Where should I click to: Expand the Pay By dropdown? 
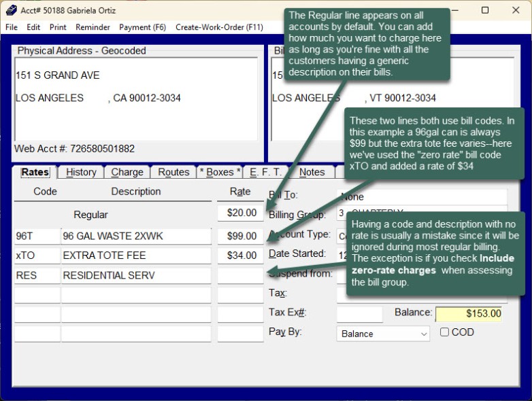424,334
